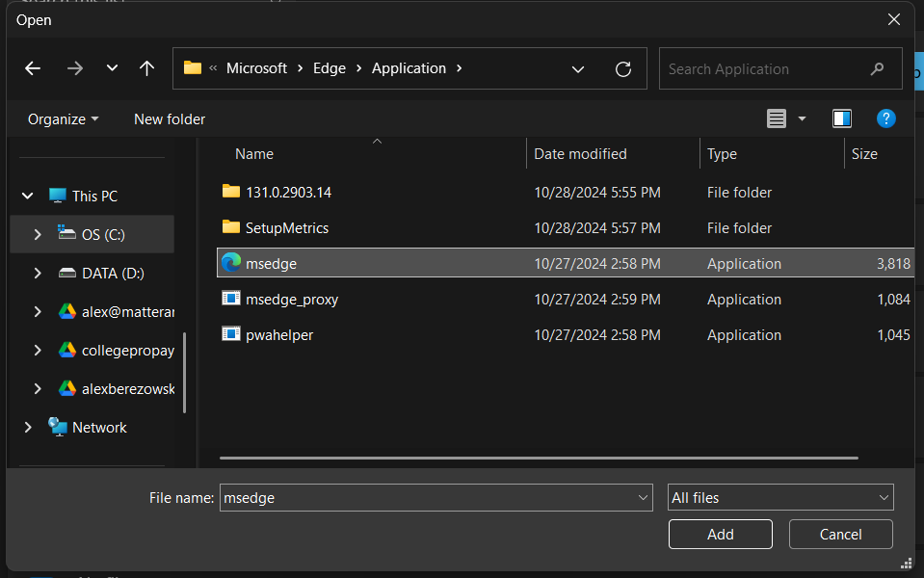Click the Back navigation arrow
The width and height of the screenshot is (924, 578).
point(33,68)
